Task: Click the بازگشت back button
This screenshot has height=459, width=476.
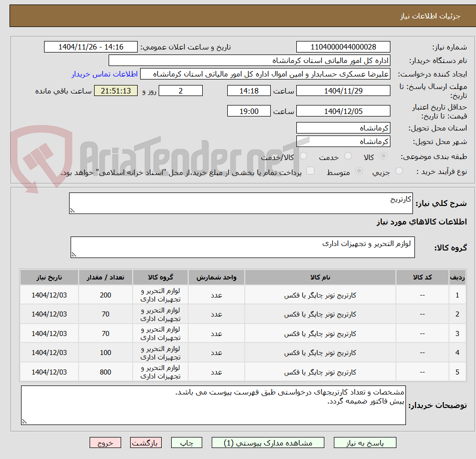Action: (146, 442)
